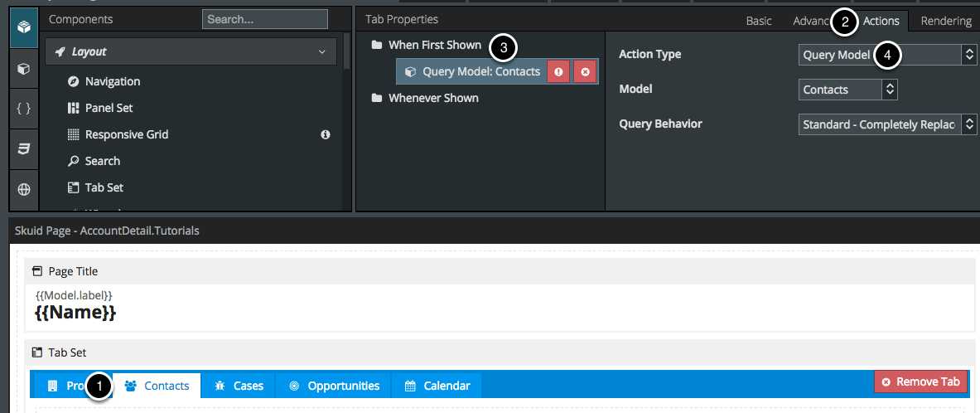Pick the Tab Set component
Image resolution: width=980 pixels, height=413 pixels.
tap(104, 187)
